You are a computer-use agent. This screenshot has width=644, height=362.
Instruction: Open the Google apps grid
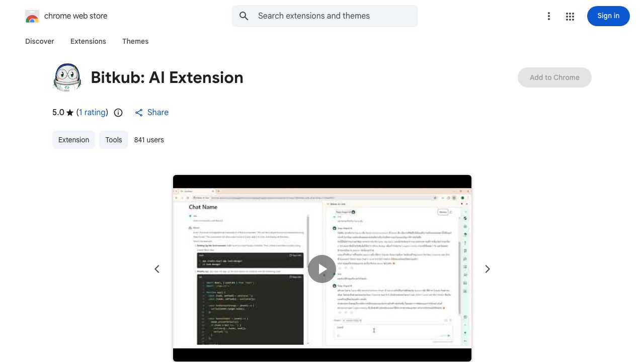coord(570,16)
